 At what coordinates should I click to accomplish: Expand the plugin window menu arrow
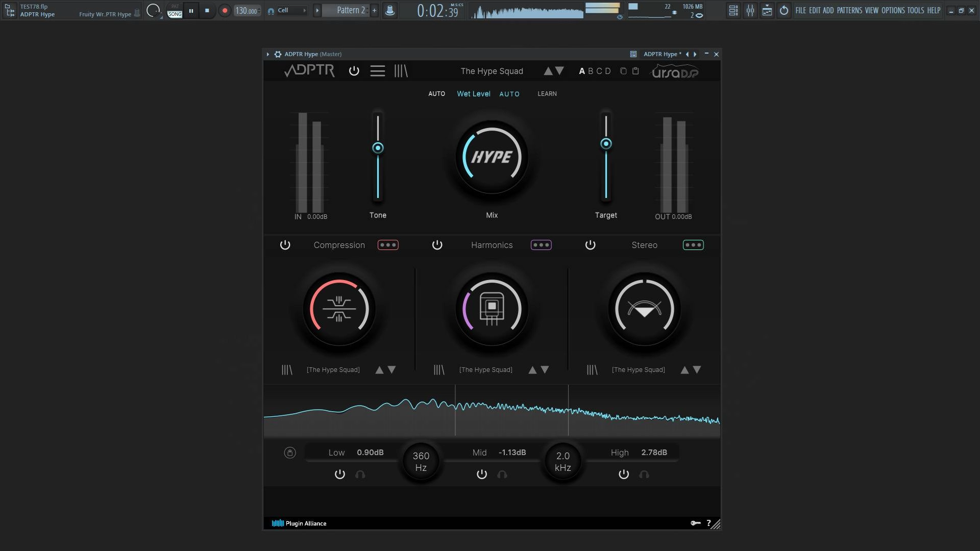268,54
